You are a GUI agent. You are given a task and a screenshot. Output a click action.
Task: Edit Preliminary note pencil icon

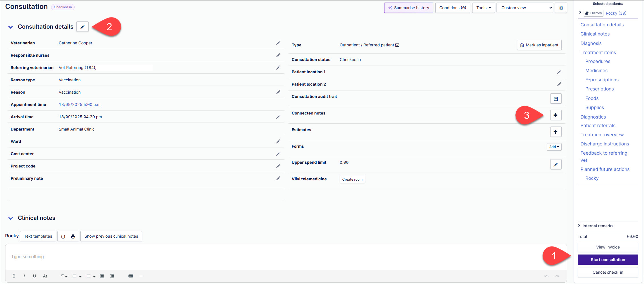click(278, 178)
